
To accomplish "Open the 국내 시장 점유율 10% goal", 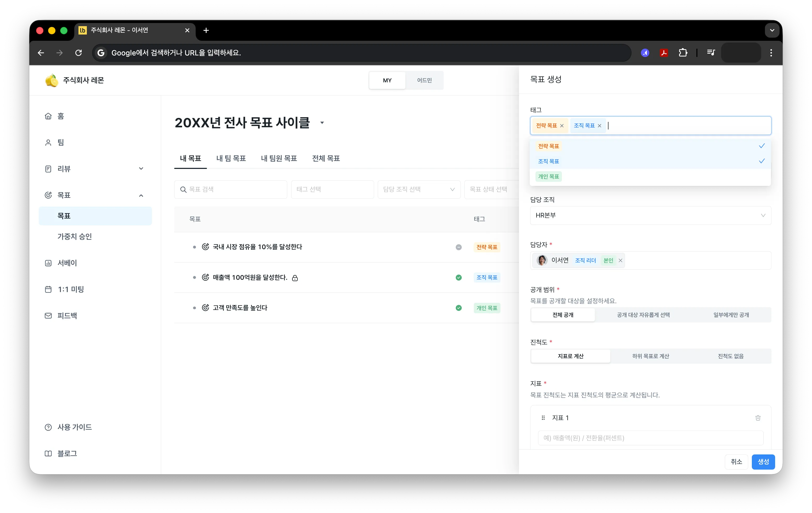I will coord(257,247).
